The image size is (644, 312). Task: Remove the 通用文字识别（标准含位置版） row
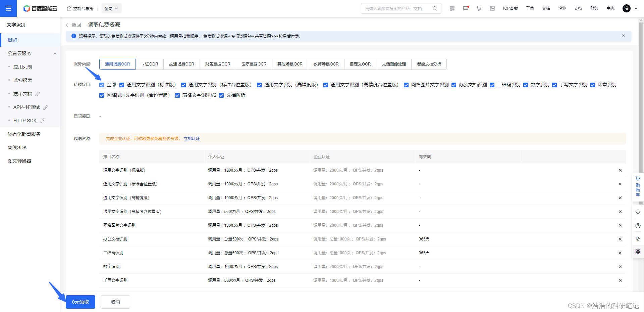[x=620, y=184]
